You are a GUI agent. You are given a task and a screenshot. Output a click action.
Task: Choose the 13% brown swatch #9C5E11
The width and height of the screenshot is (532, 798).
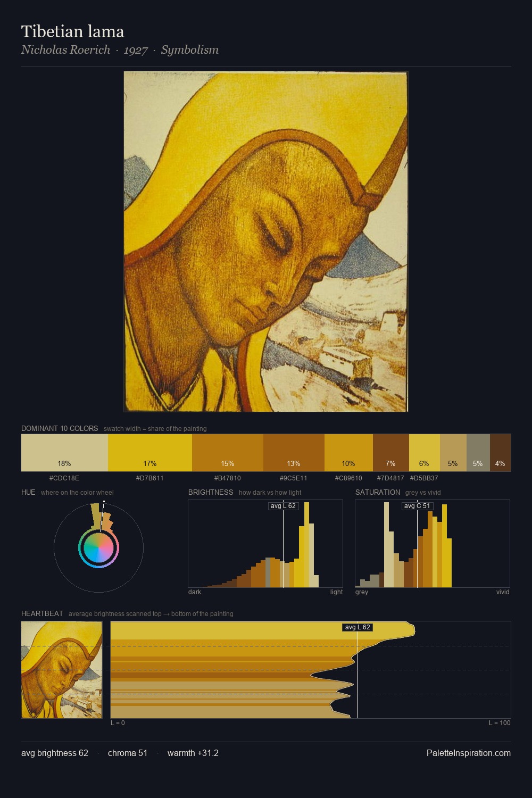pos(294,453)
